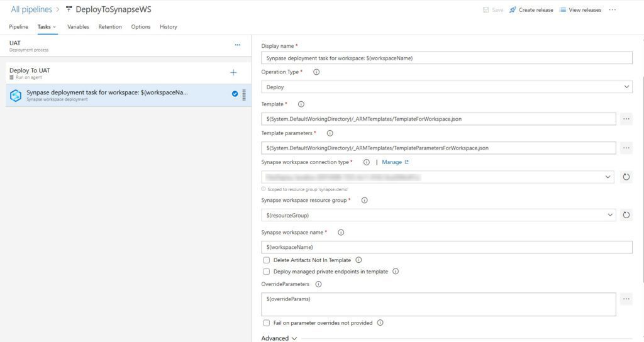The width and height of the screenshot is (644, 342).
Task: Click the View releases list icon
Action: (563, 10)
